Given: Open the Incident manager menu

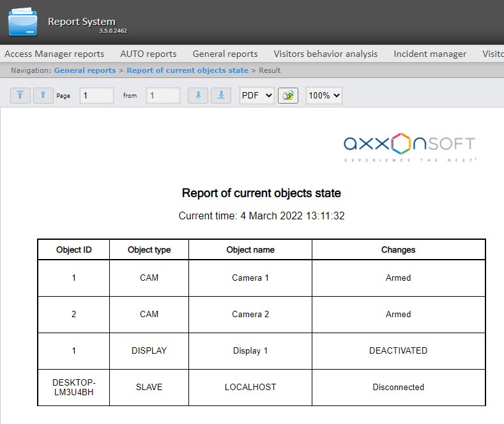Looking at the screenshot, I should (430, 54).
